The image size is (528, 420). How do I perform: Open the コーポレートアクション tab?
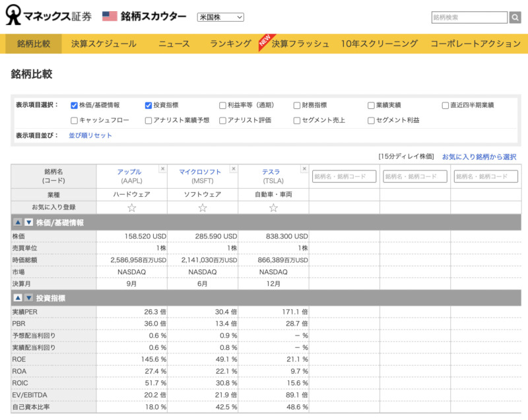(x=475, y=44)
